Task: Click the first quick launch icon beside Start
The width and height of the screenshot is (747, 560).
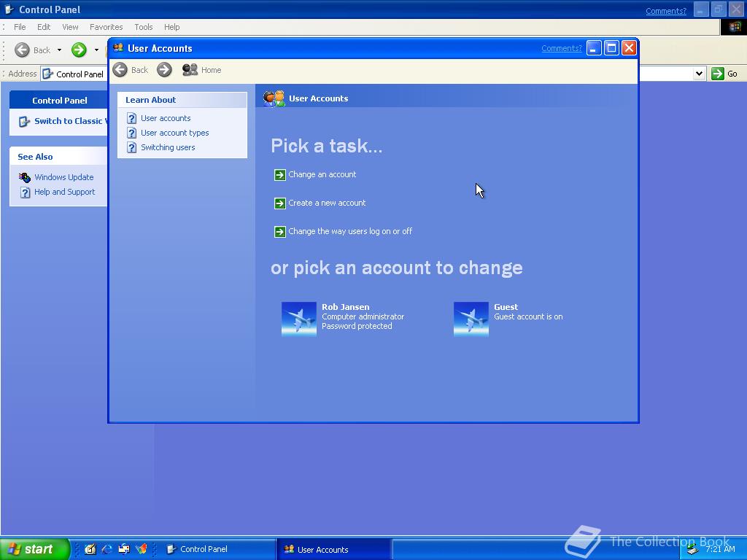Action: point(90,549)
